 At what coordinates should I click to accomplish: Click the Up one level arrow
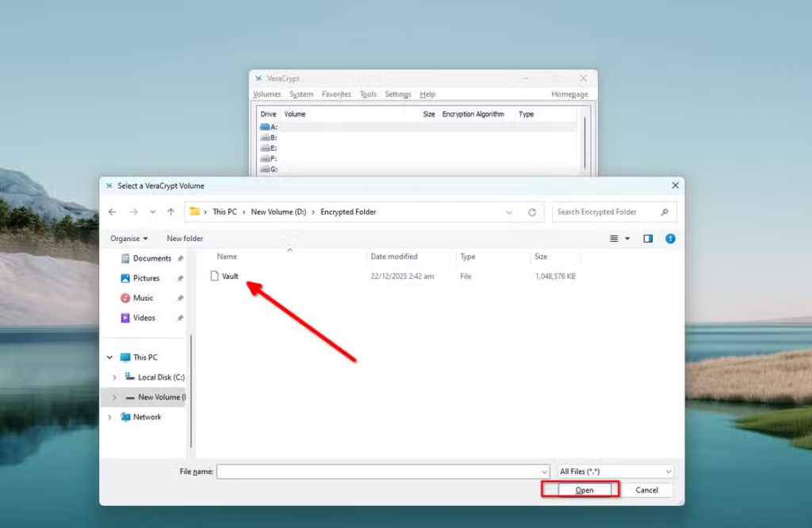pos(170,212)
